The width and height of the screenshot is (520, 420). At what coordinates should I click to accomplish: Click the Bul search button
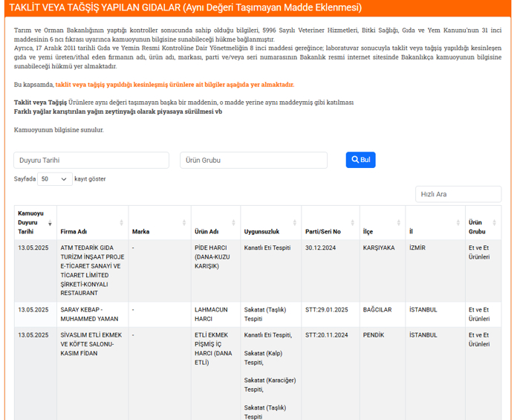point(360,160)
